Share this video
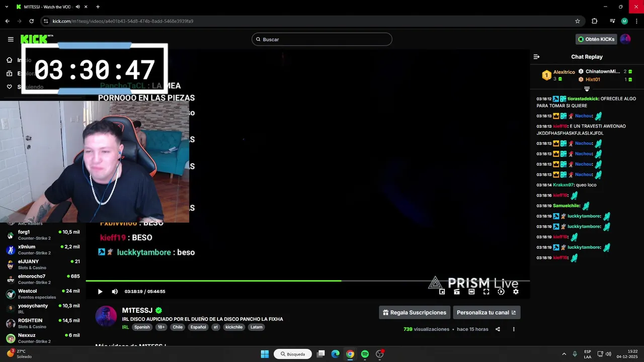Screen dimensions: 644x362 coord(498,329)
